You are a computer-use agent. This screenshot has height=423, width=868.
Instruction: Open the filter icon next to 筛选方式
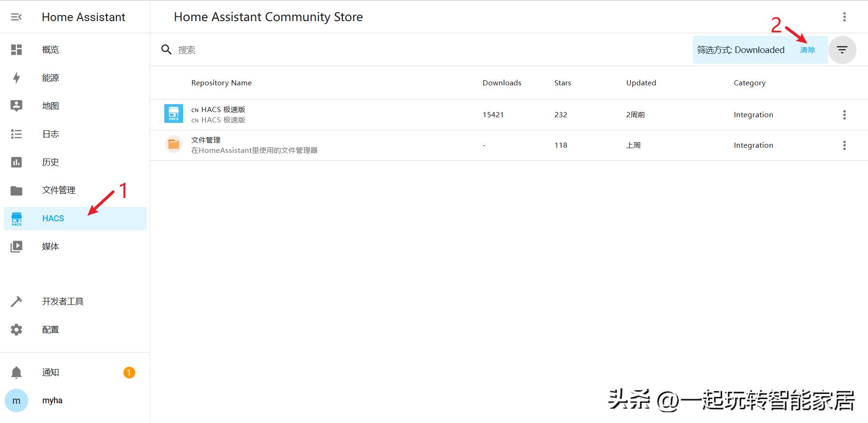[x=842, y=49]
